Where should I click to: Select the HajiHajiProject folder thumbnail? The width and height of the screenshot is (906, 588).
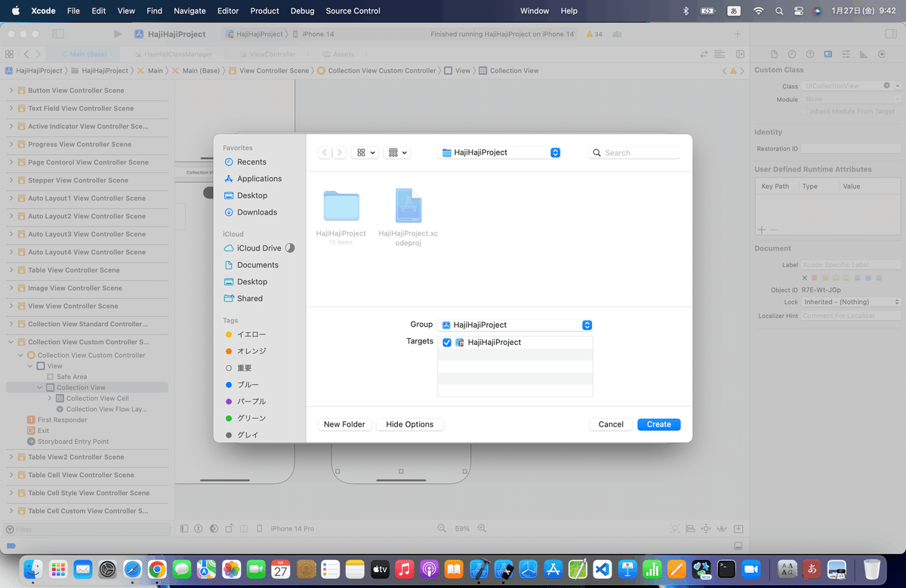(341, 206)
